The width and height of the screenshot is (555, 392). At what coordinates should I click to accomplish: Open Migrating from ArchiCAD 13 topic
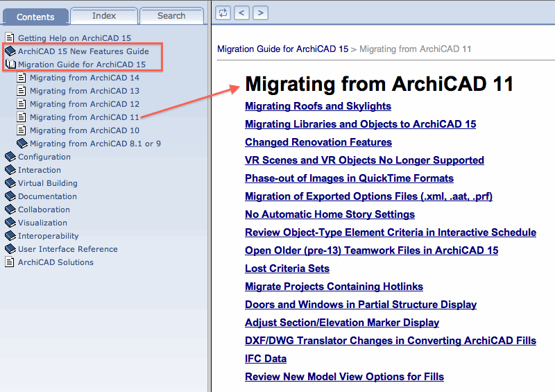[85, 91]
